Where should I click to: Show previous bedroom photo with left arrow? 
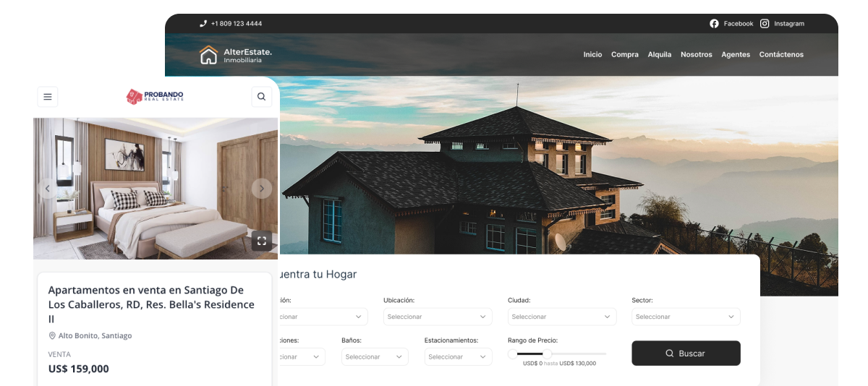[48, 189]
